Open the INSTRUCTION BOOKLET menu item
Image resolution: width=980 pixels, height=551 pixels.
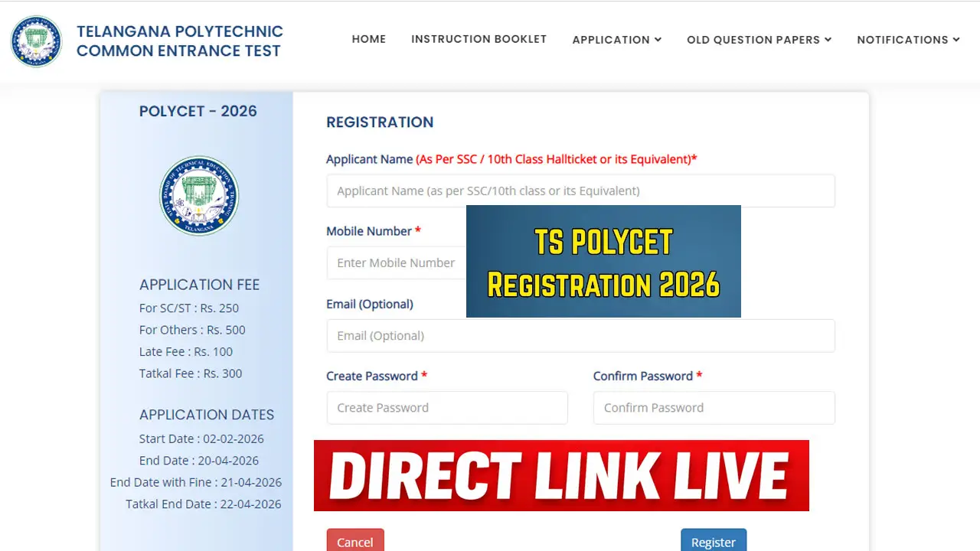479,39
